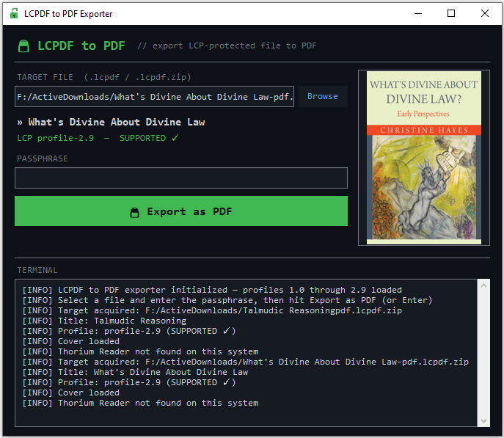The image size is (504, 438).
Task: Click the 'TARGET FILE (.lcpdf / .lcpdf.zip)' label
Action: click(104, 77)
